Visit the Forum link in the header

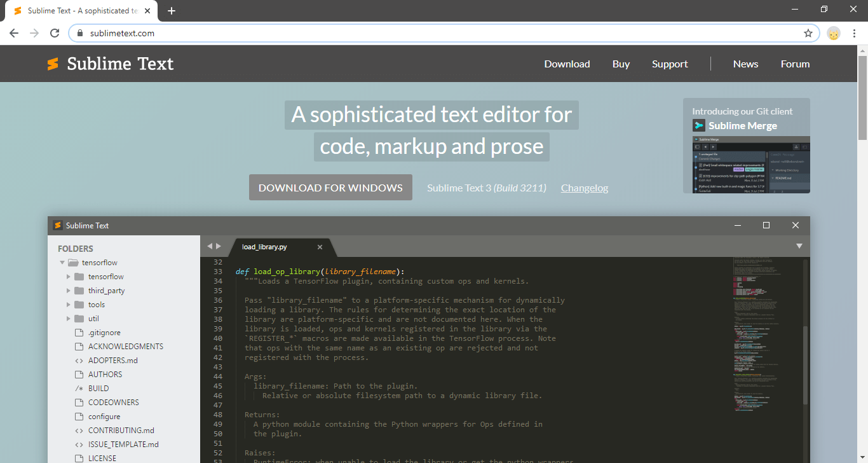(795, 64)
